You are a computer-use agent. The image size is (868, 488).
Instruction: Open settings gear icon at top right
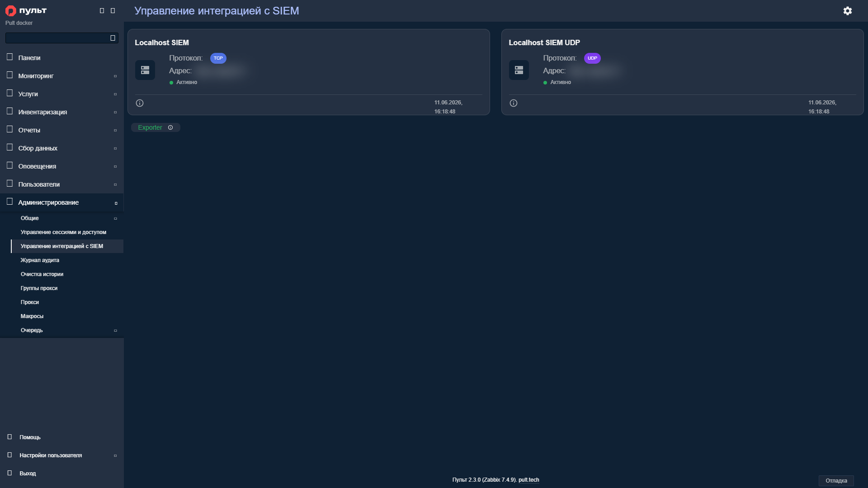pos(847,11)
